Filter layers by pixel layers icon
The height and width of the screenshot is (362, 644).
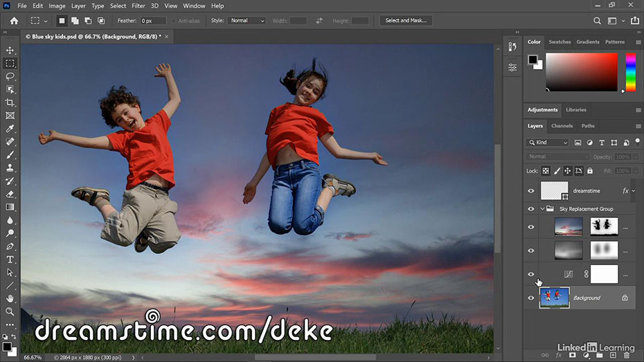click(x=578, y=143)
